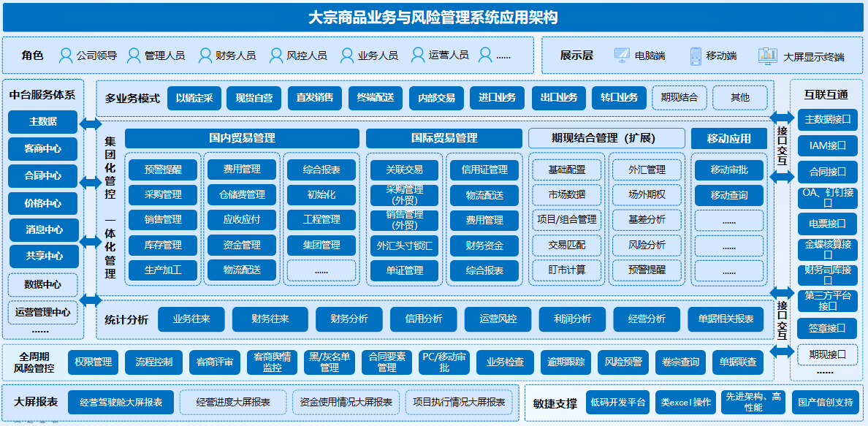868x426 pixels.
Task: Click the person icon beside 管理人员
Action: click(134, 55)
